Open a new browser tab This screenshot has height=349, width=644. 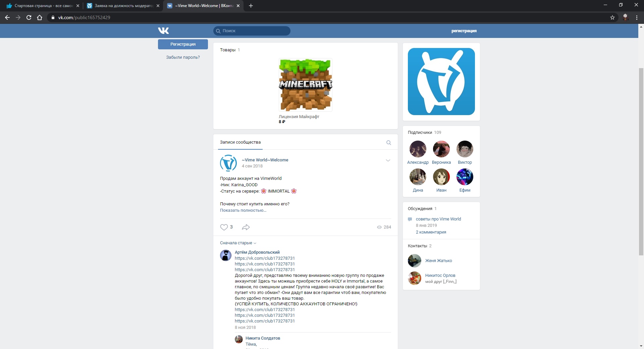coord(251,6)
